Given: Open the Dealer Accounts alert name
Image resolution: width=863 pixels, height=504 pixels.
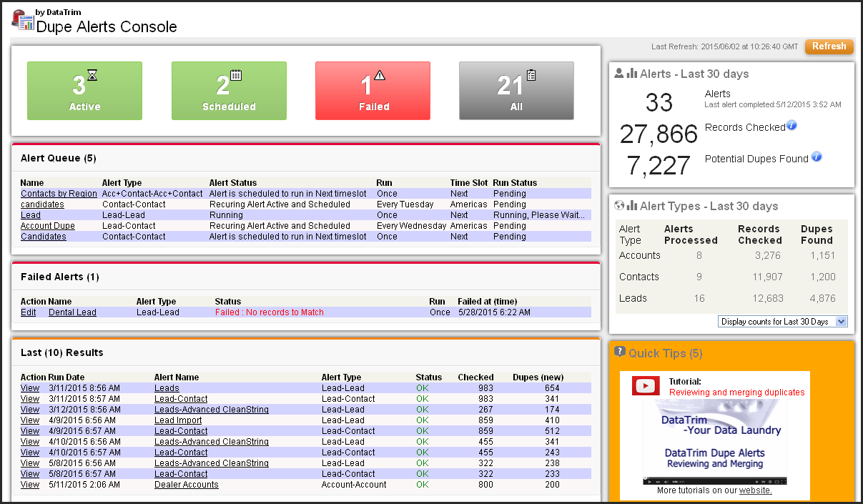Looking at the screenshot, I should (187, 485).
